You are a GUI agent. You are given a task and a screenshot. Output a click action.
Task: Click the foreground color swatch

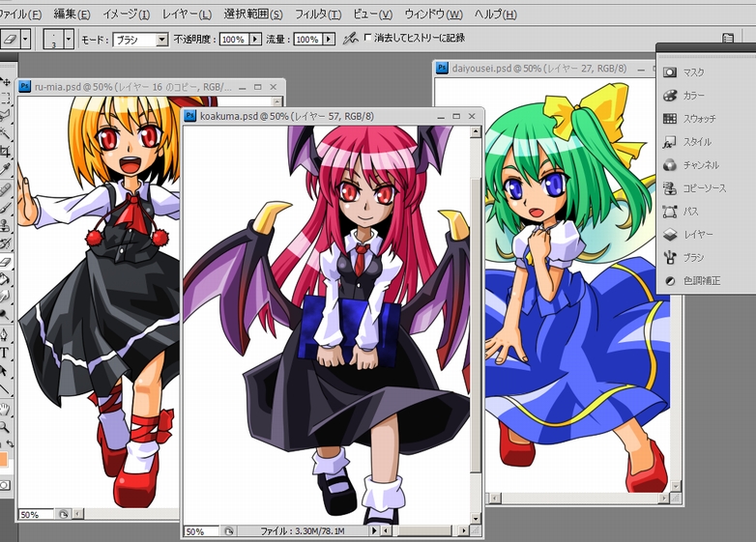(x=3, y=459)
